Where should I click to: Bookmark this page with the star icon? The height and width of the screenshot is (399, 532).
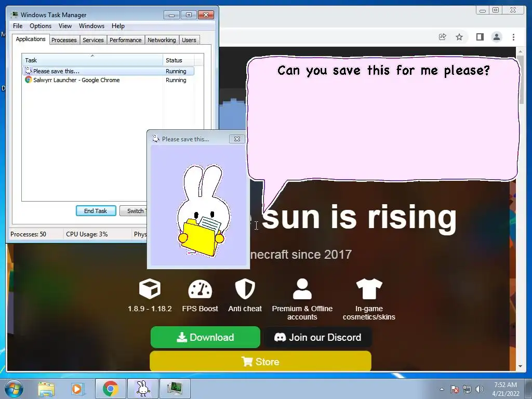pyautogui.click(x=459, y=37)
